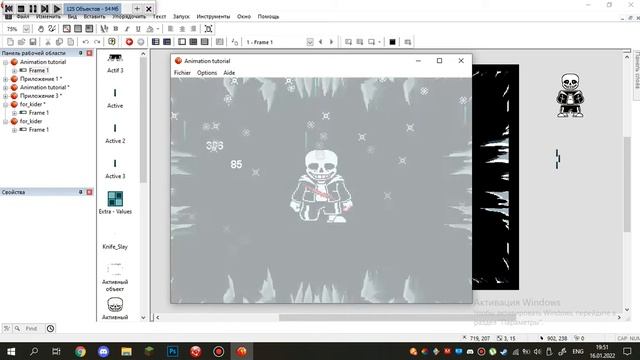The width and height of the screenshot is (640, 360).
Task: Create a new application file
Action: 10,42
